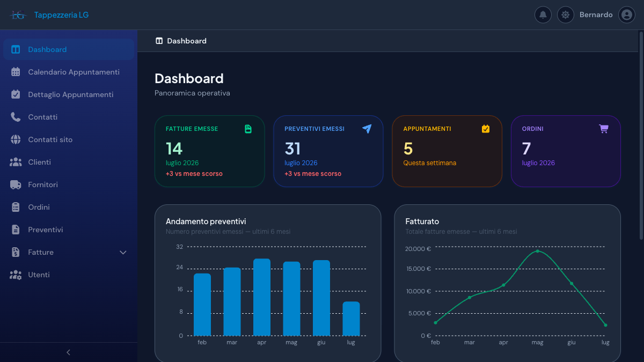Click the 'Andamento preventivi' chart title

coord(206,221)
